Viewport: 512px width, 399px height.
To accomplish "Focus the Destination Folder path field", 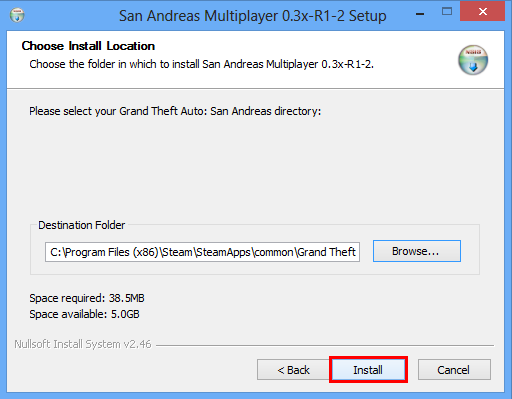I will (202, 252).
